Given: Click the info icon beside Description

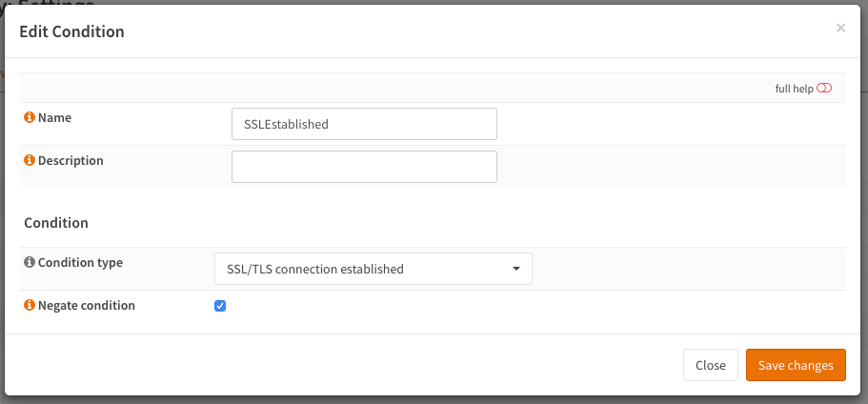Looking at the screenshot, I should tap(30, 160).
